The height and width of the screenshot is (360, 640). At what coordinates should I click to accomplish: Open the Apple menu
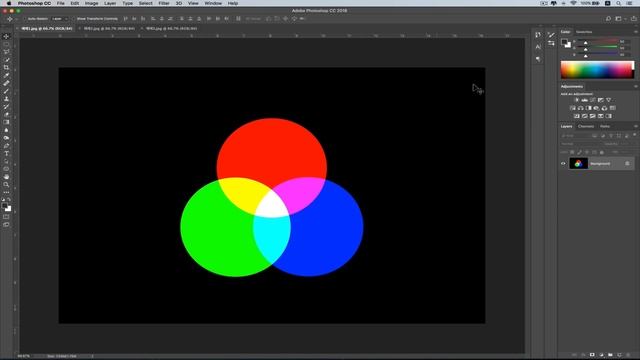click(x=9, y=3)
